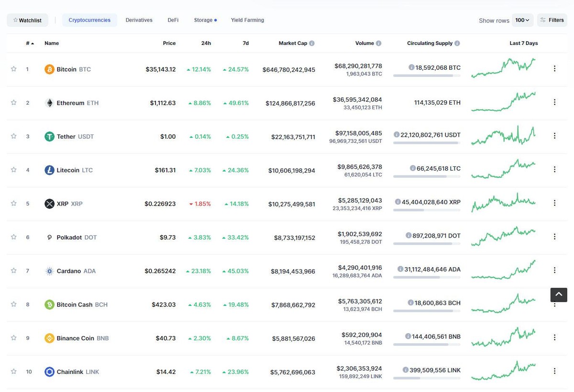Add Bitcoin to your watchlist star

pyautogui.click(x=13, y=69)
